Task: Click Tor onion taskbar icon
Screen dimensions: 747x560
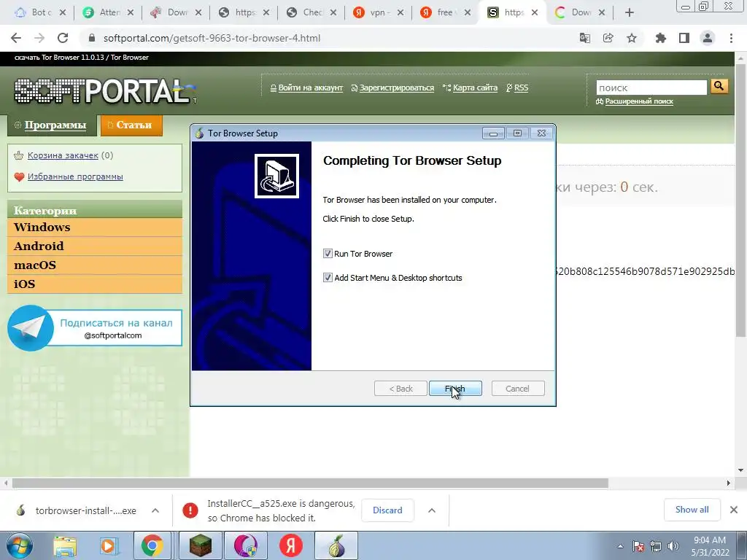Action: pos(337,545)
